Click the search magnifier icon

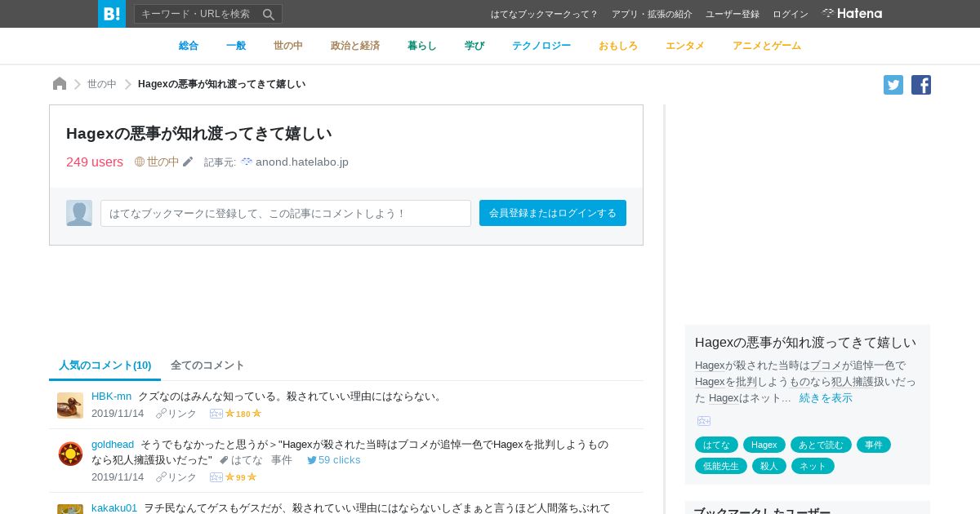269,14
